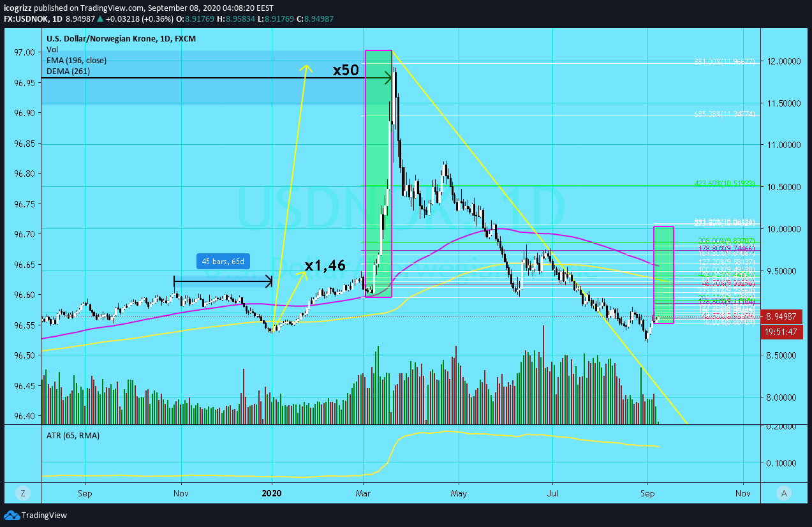Screen dimensions: 812x527
Task: Click the 19:51:47 bar countdown label
Action: click(x=781, y=332)
